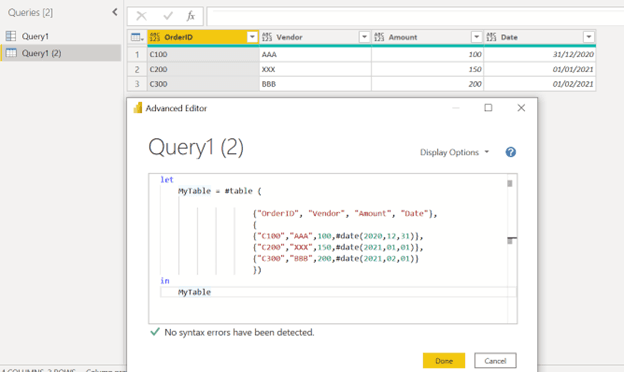Click the date cell 31/12/2020
The image size is (624, 372).
click(x=540, y=55)
